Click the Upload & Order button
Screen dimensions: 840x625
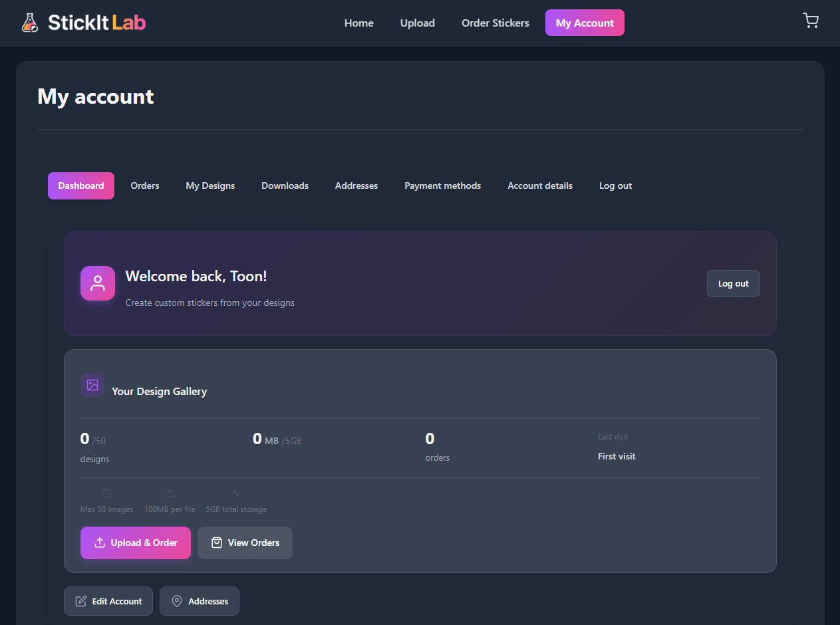click(136, 543)
